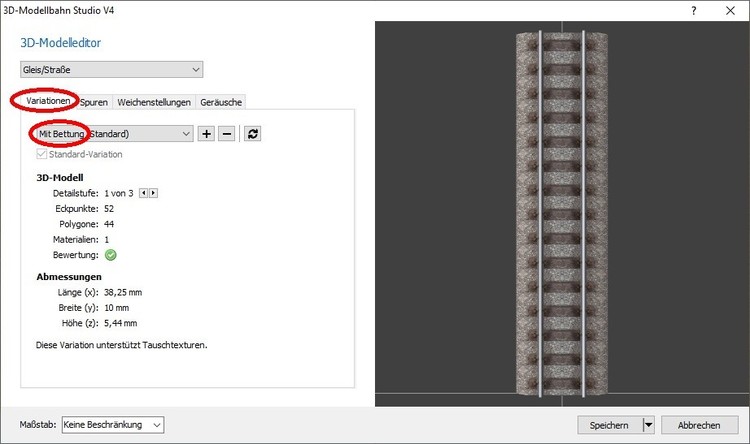Remove the variation with minus button
The width and height of the screenshot is (750, 444).
(227, 134)
